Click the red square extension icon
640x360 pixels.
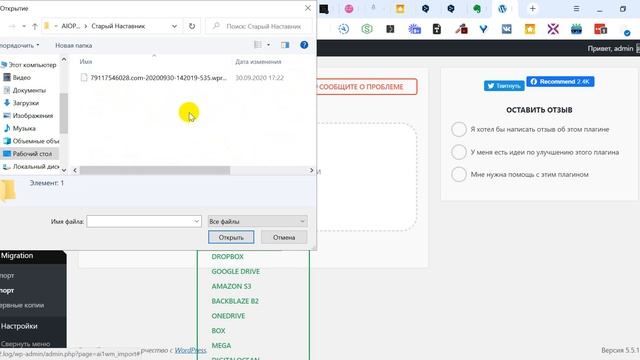pos(600,29)
